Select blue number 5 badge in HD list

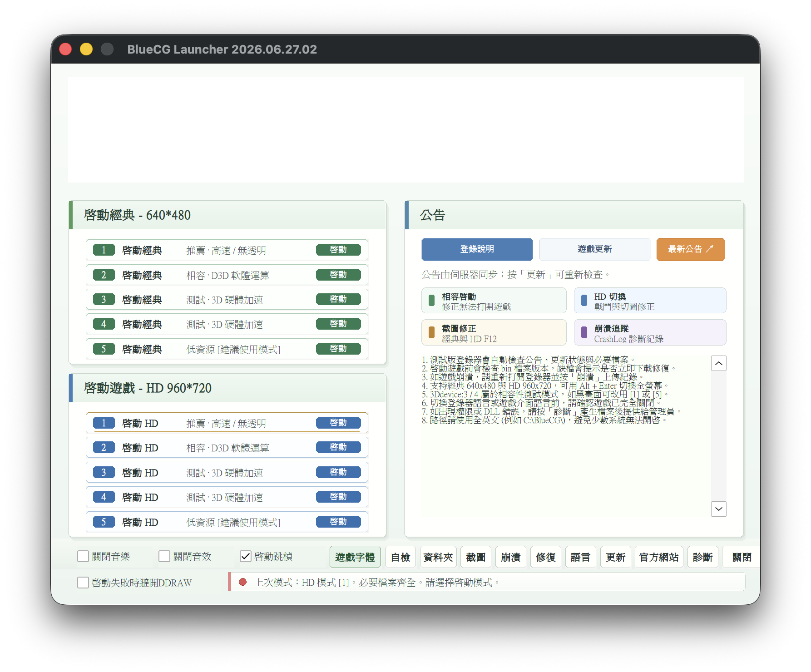104,522
